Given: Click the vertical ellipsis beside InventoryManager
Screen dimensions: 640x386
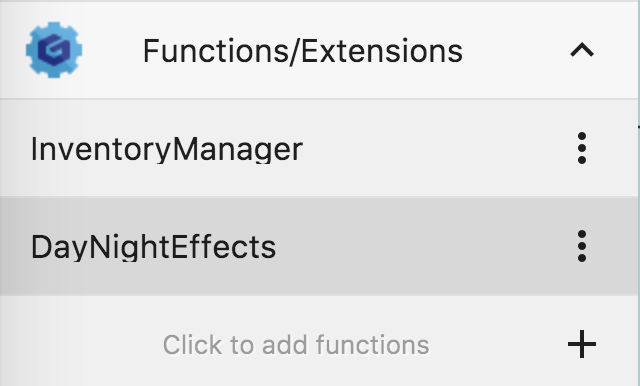Looking at the screenshot, I should tap(582, 148).
